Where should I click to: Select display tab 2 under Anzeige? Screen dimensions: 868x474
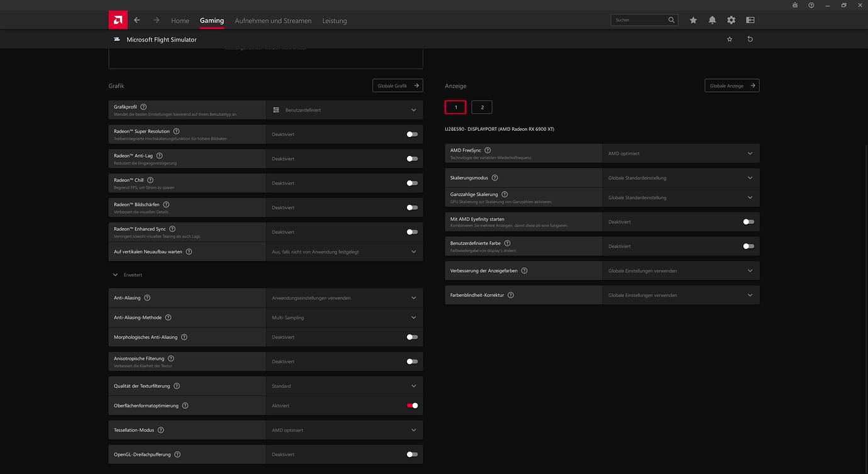[482, 107]
